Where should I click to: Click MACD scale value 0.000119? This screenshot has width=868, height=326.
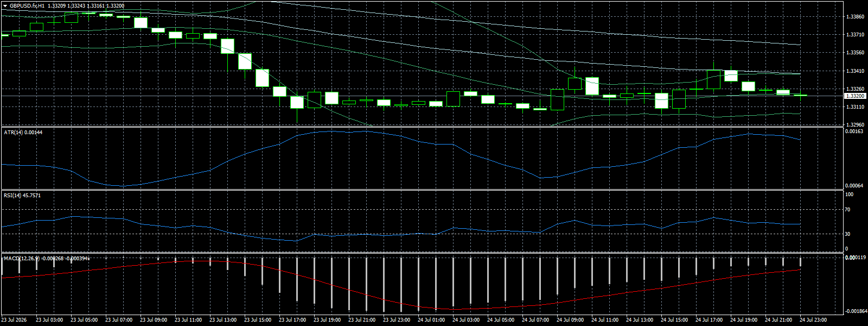coord(856,258)
